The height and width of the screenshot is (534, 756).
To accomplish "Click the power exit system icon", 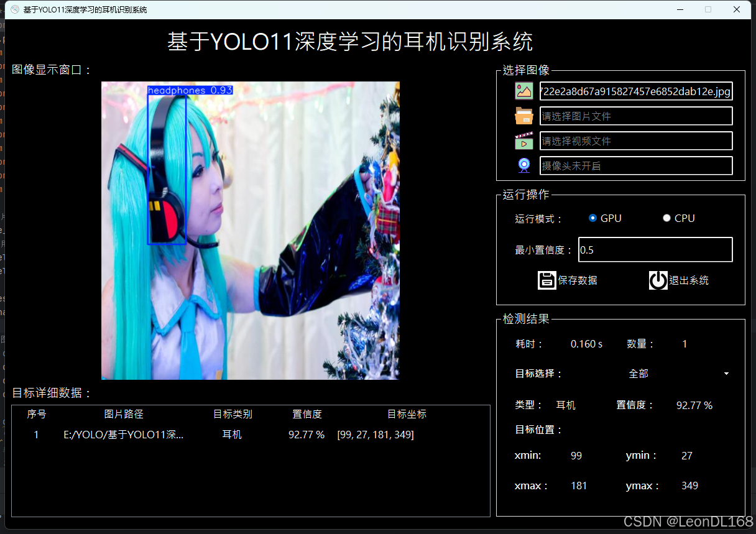I will point(658,280).
